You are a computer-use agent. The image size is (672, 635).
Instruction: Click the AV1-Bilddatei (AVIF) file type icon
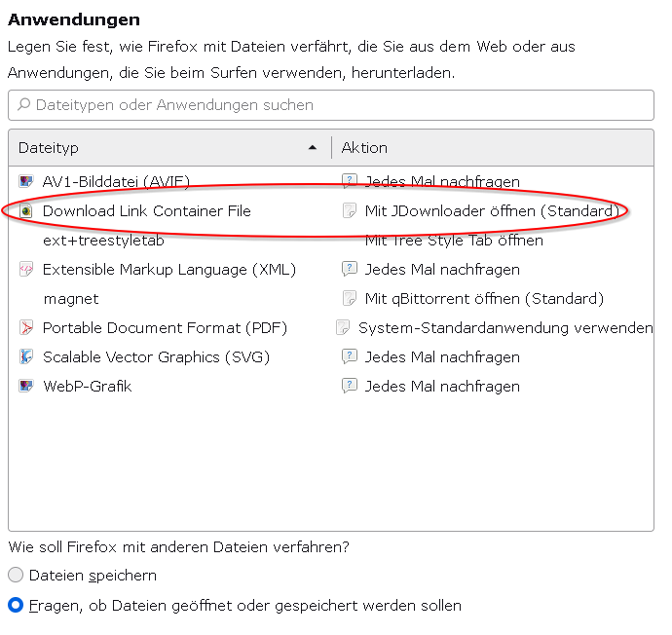pos(26,181)
